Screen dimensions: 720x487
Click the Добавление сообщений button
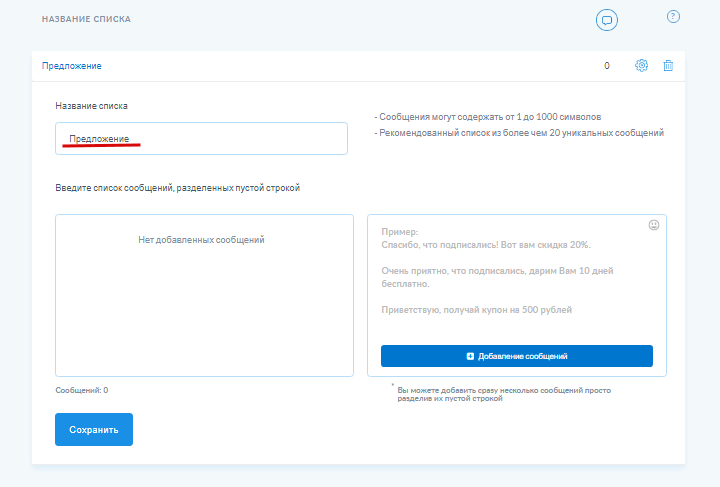tap(517, 356)
